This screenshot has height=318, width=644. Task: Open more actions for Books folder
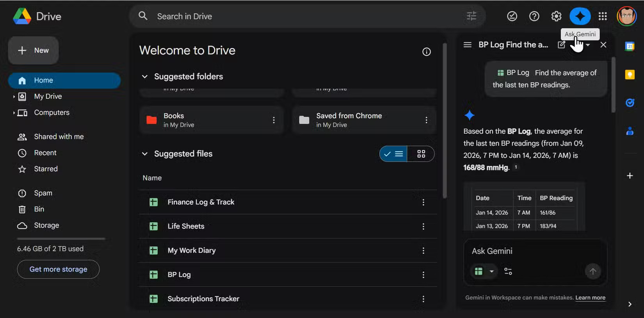pyautogui.click(x=274, y=120)
